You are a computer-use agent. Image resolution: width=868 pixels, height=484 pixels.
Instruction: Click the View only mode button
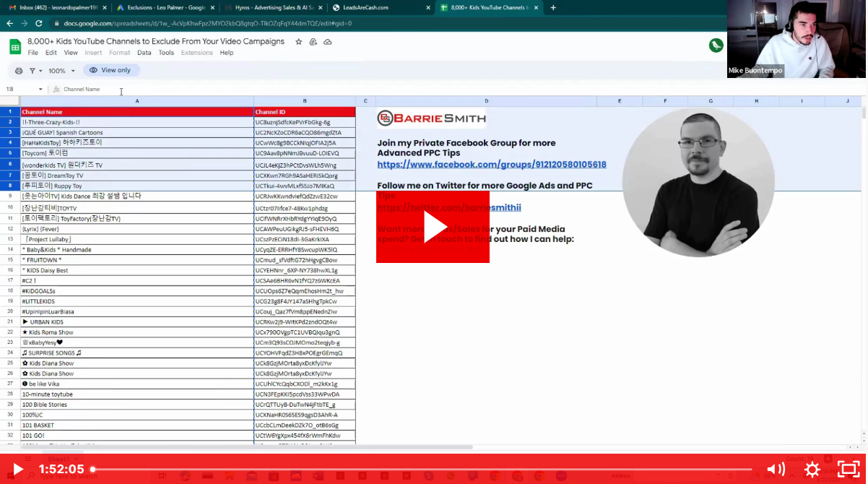(111, 70)
